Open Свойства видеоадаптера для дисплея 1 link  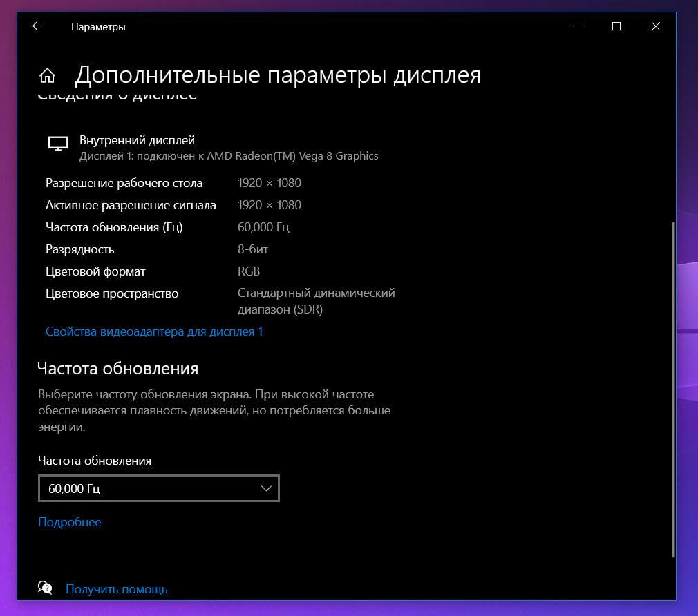pyautogui.click(x=154, y=331)
